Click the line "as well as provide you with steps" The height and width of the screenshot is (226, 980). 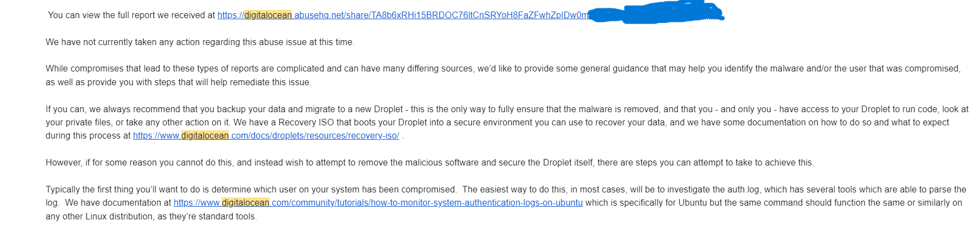tap(178, 82)
